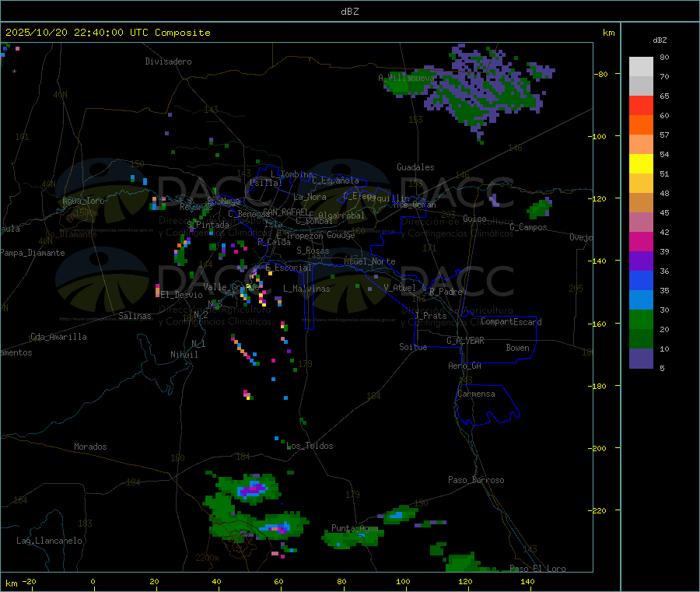
Task: Click the Morados location label
Action: (90, 447)
